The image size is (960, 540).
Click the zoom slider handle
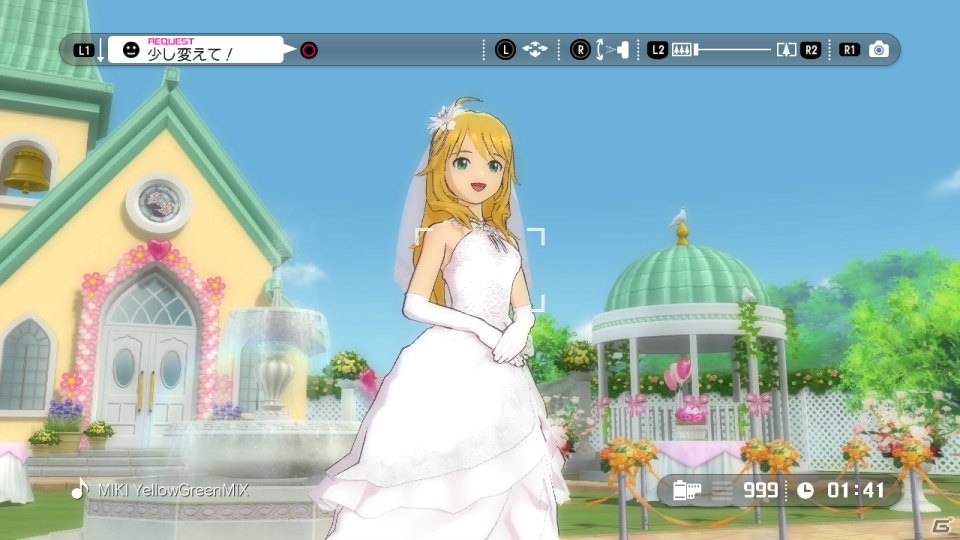(x=697, y=50)
